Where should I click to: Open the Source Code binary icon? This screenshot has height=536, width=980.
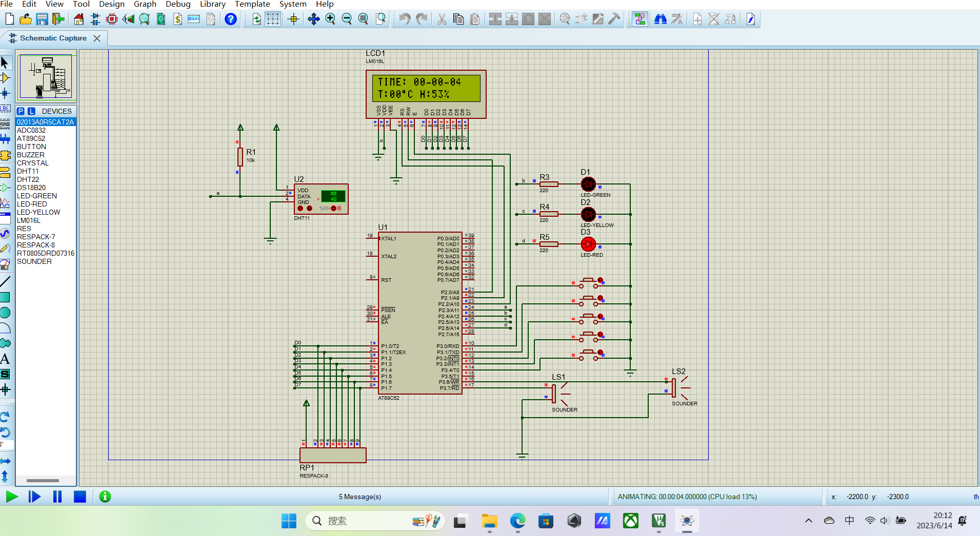(x=194, y=19)
